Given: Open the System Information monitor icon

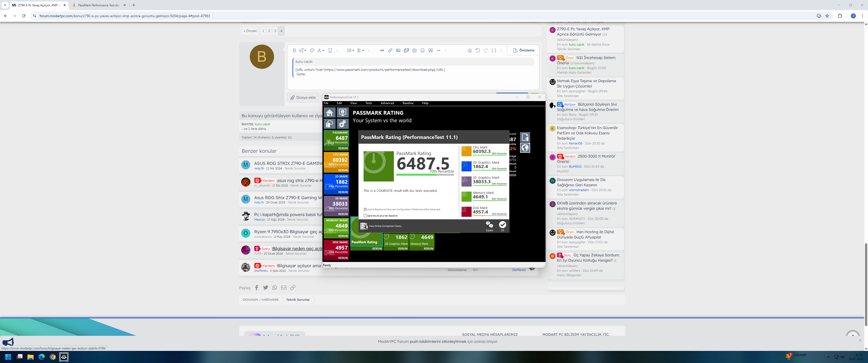Looking at the screenshot, I should coord(343,112).
